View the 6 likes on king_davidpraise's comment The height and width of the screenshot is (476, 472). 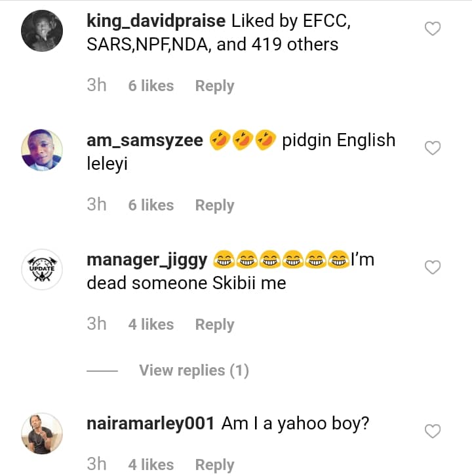(151, 86)
